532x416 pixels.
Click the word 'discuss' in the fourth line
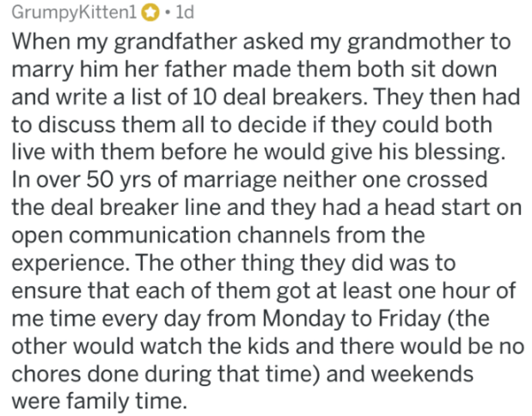[x=77, y=124]
